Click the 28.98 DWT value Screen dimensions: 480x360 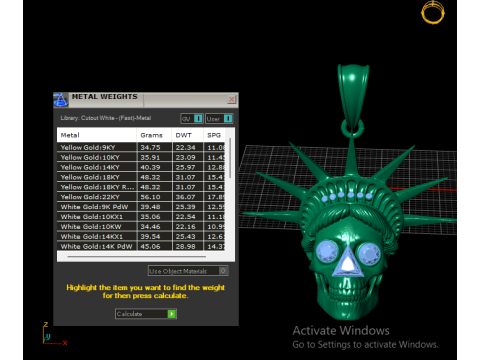point(185,246)
